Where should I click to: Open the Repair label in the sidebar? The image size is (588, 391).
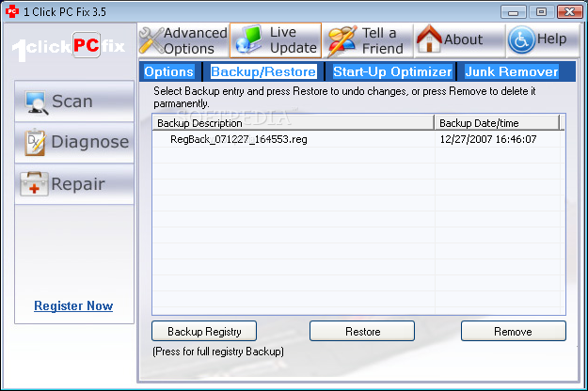point(78,183)
